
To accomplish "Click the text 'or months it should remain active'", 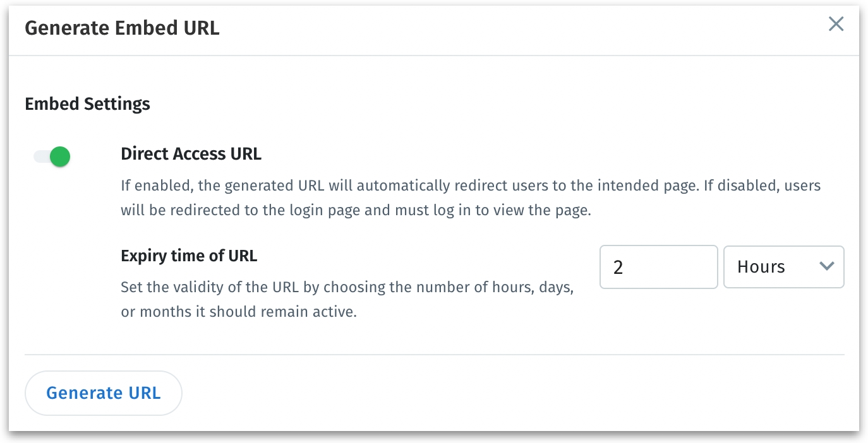I will pos(239,312).
